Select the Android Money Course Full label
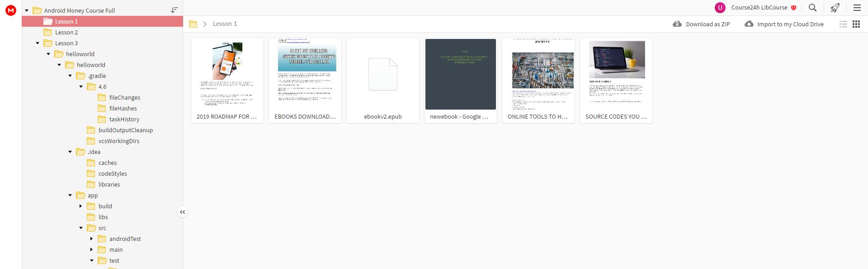 click(80, 10)
